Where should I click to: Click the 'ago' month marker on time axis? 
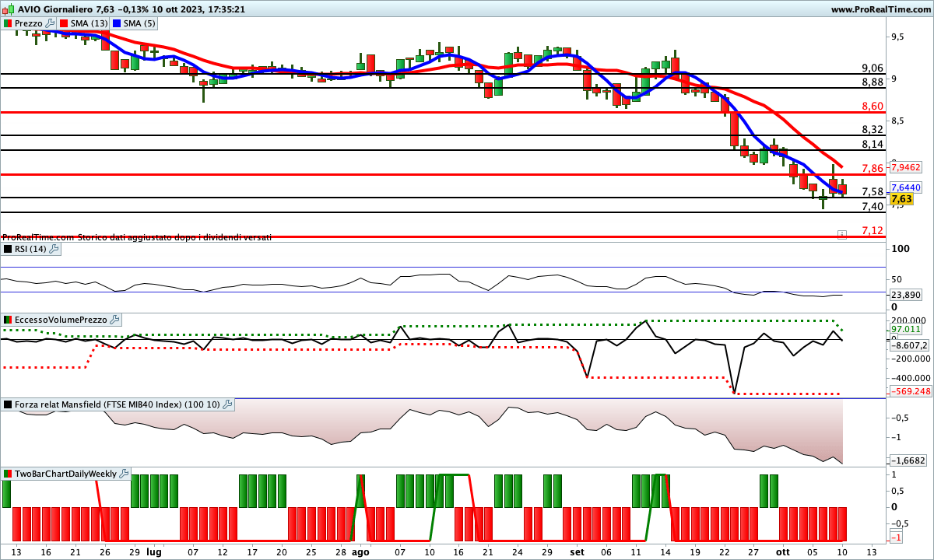360,551
